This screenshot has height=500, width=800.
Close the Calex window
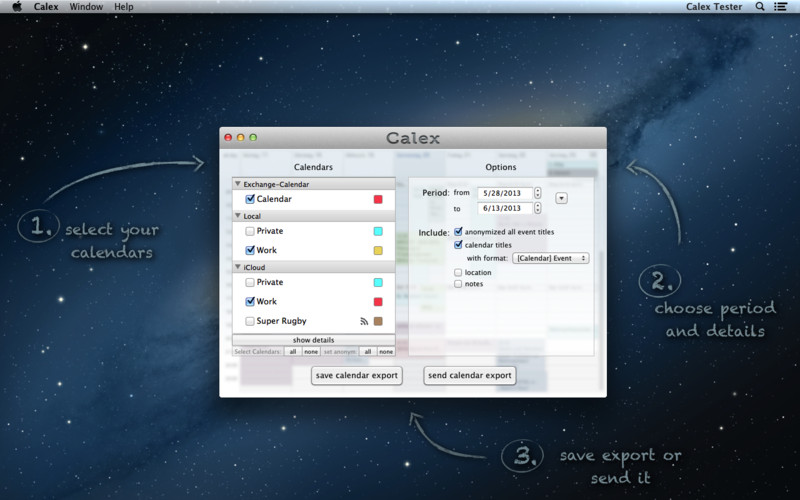(x=228, y=137)
